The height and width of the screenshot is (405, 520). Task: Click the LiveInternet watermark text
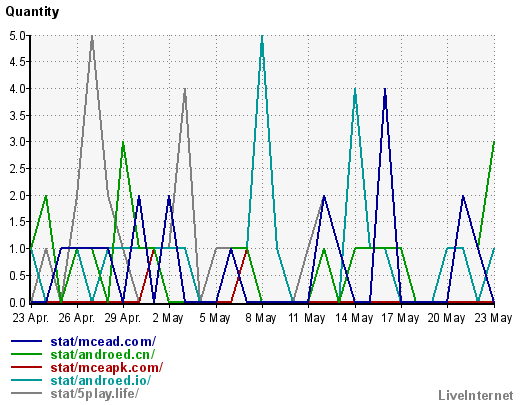tap(476, 395)
